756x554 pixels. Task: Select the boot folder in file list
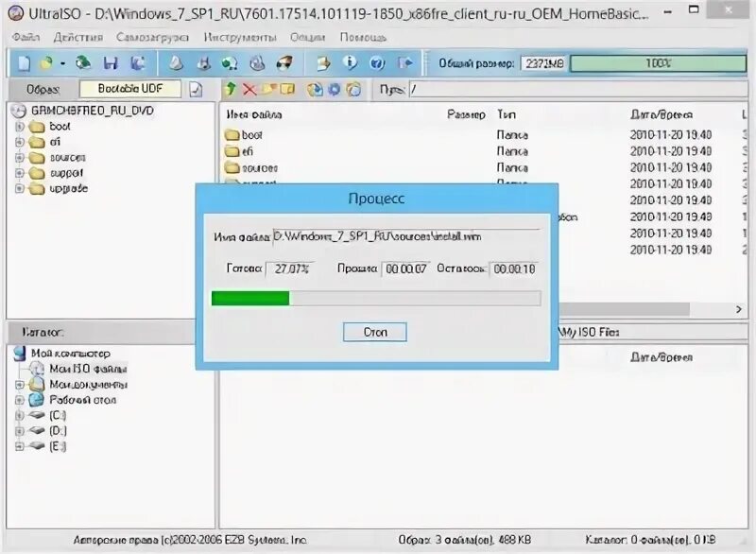coord(251,135)
